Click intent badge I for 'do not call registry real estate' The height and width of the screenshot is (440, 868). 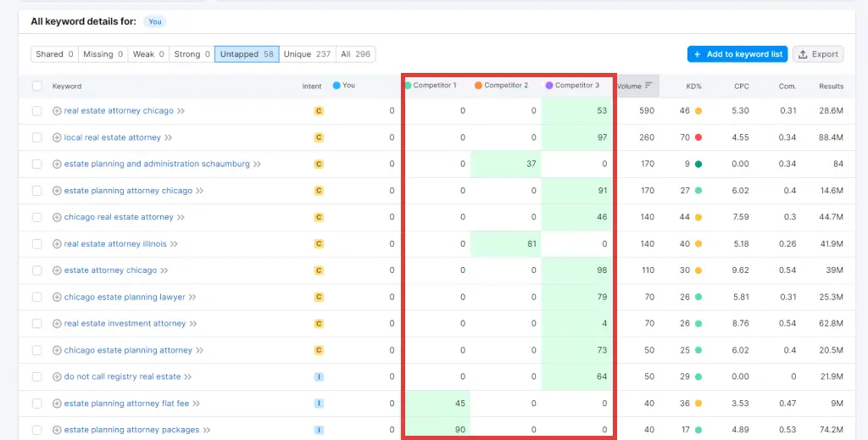click(319, 376)
